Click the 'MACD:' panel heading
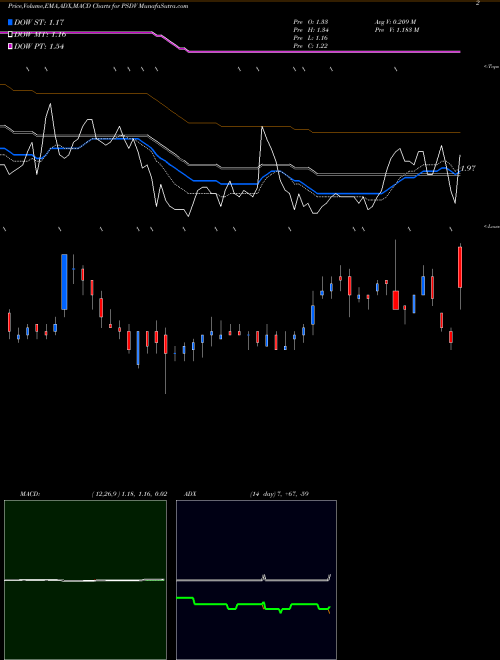Viewport: 500px width, 660px height. (30, 494)
